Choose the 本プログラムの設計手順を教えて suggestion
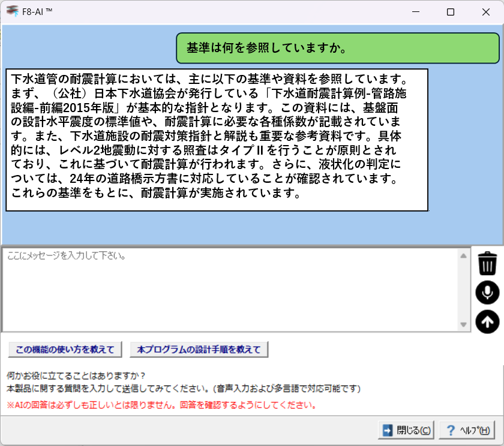Image resolution: width=504 pixels, height=446 pixels. (199, 349)
